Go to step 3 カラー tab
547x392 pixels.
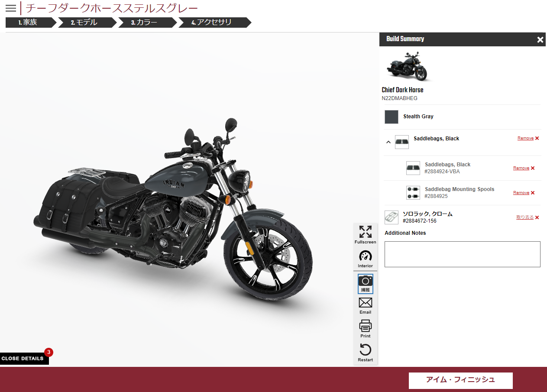pos(148,23)
